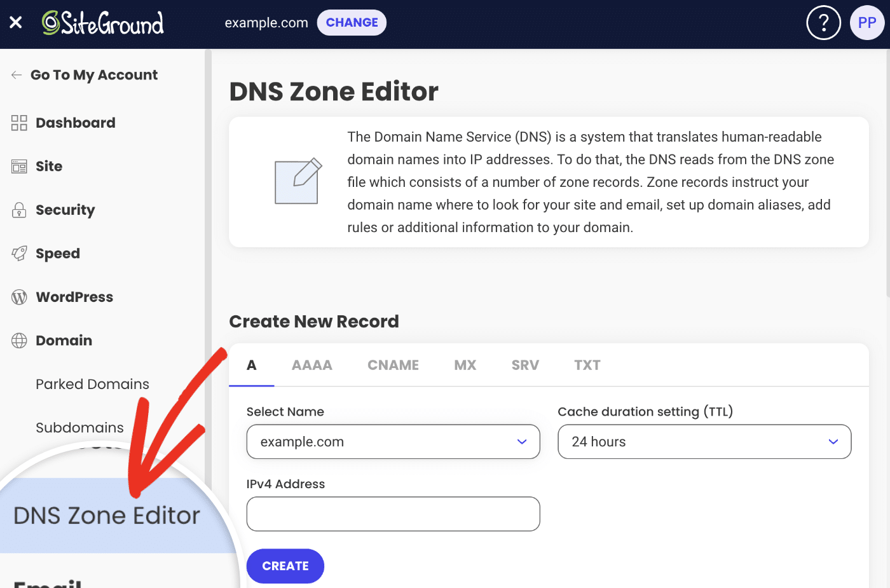Image resolution: width=890 pixels, height=588 pixels.
Task: Open the help question mark icon
Action: tap(823, 23)
